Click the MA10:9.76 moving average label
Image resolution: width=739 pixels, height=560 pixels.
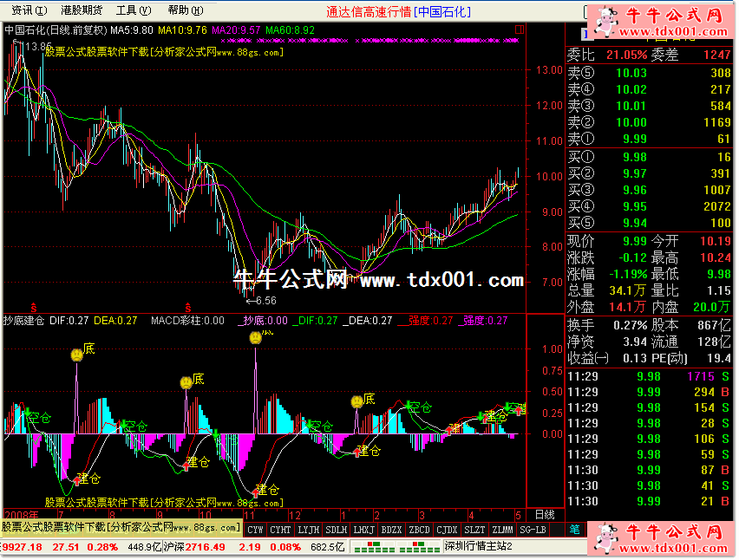point(182,30)
